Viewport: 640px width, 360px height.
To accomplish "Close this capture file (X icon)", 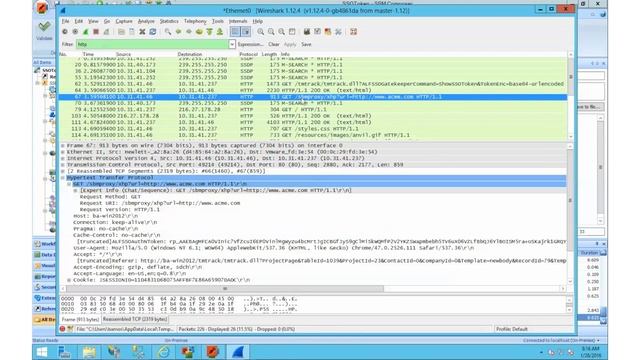I will pos(142,32).
